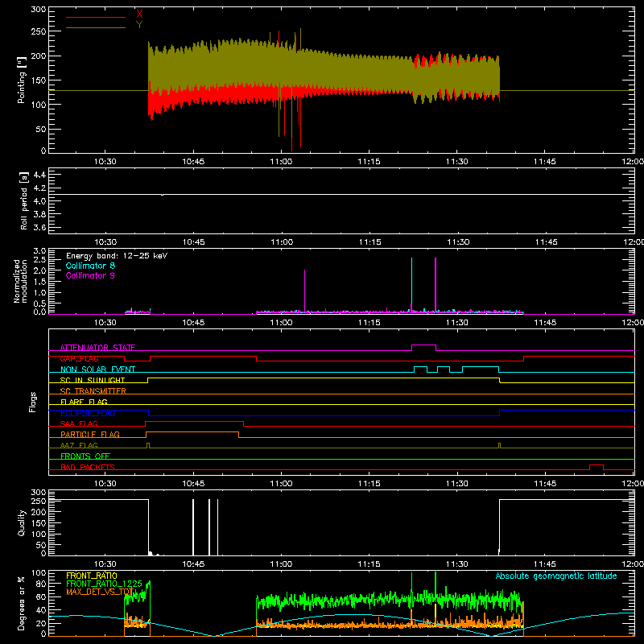Click the red X legend label
The width and height of the screenshot is (644, 644).
point(139,14)
